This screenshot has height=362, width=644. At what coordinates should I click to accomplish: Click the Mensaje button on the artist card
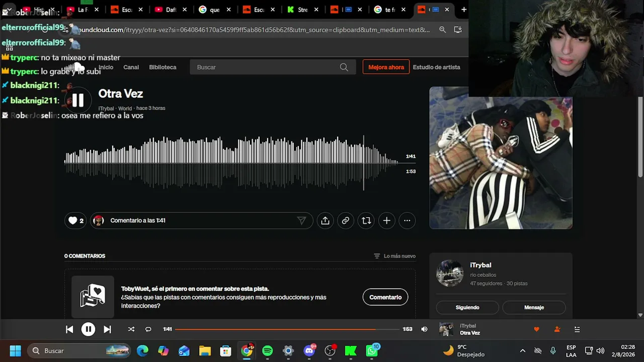534,307
